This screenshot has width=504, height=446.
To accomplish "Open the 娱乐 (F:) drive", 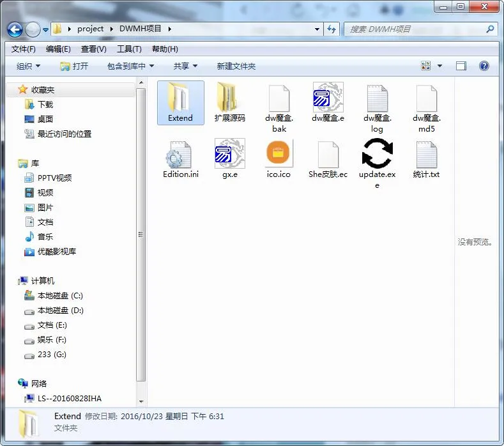I will pos(45,340).
